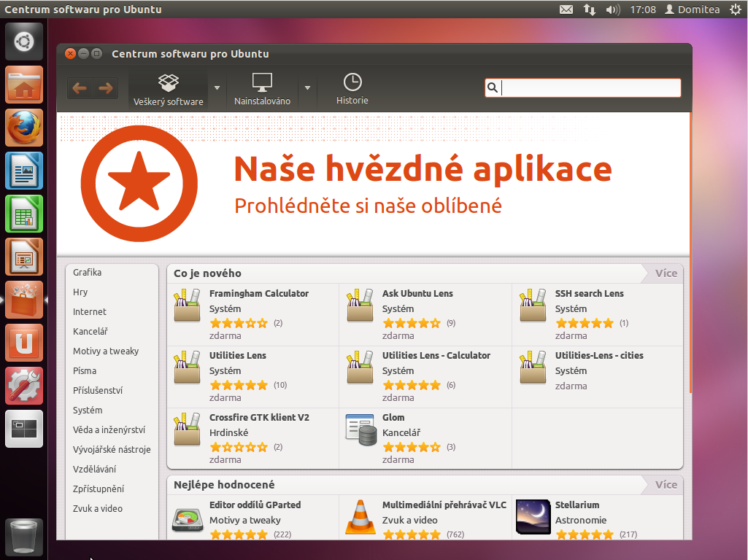748x560 pixels.
Task: Open the Historie clock icon
Action: [x=352, y=82]
